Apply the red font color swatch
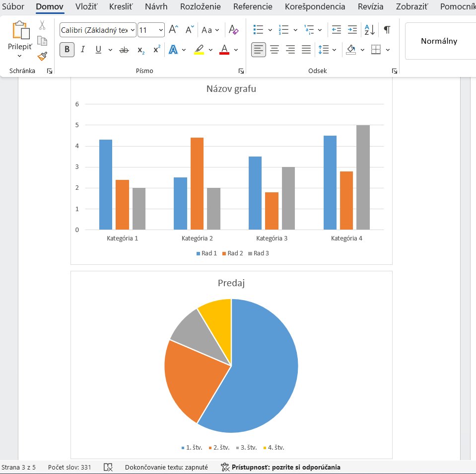 tap(224, 50)
